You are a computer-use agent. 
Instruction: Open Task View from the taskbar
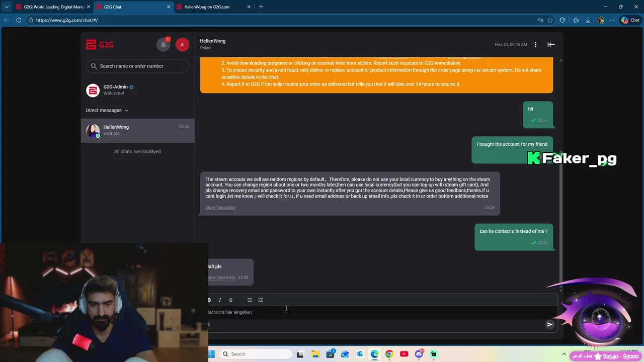point(300,354)
